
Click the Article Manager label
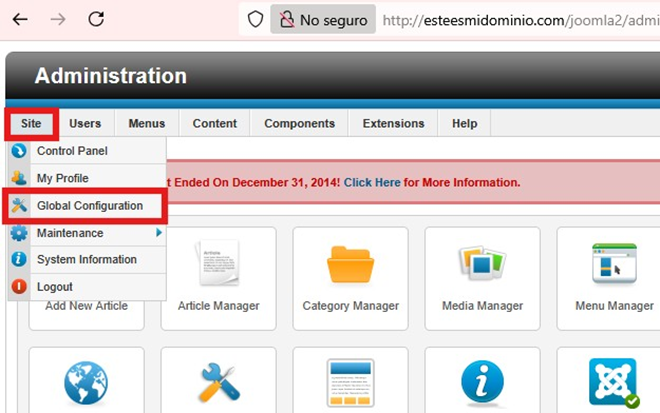218,306
